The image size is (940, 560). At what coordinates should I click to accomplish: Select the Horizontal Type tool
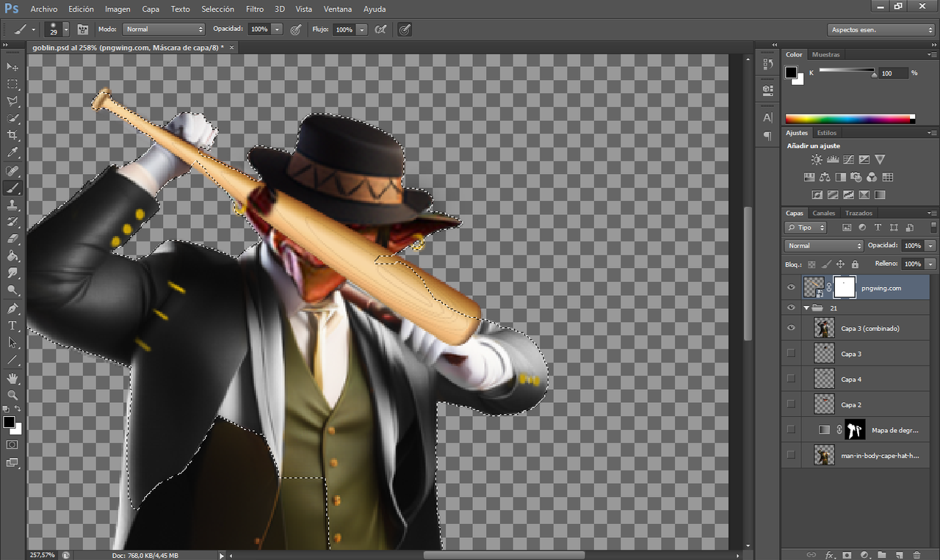click(x=12, y=325)
